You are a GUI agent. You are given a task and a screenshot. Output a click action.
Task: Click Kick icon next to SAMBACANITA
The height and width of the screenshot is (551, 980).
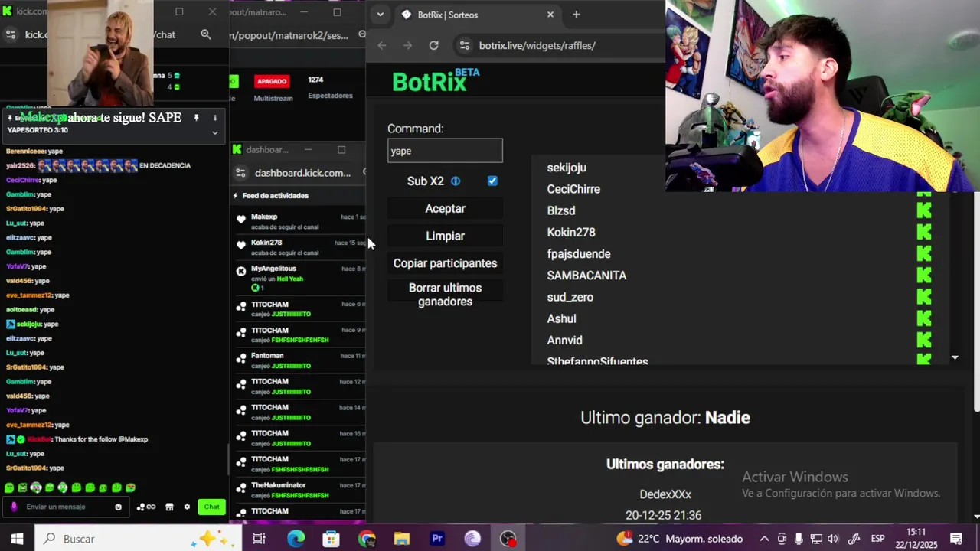coord(924,275)
